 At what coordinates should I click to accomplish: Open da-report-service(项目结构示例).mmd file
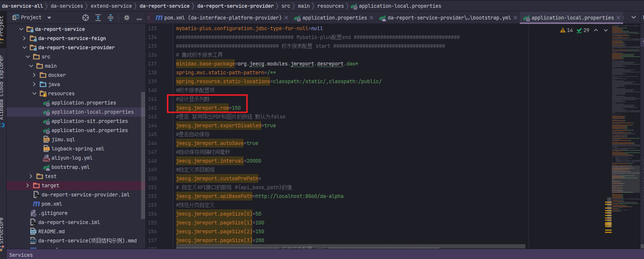point(87,241)
